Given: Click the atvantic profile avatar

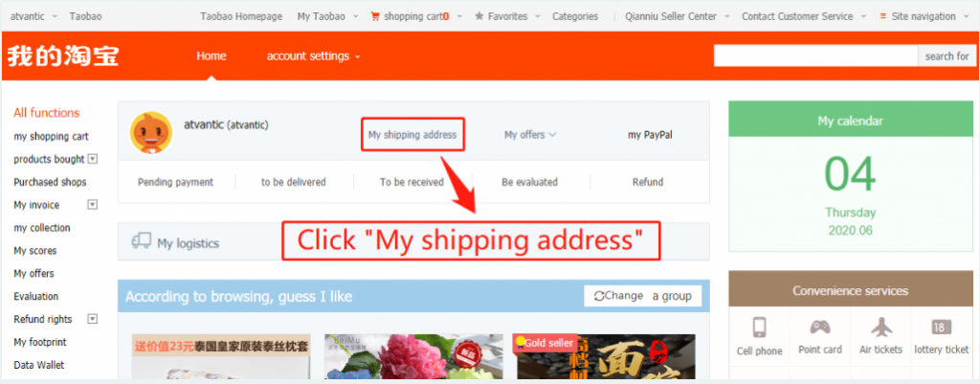Looking at the screenshot, I should click(150, 132).
